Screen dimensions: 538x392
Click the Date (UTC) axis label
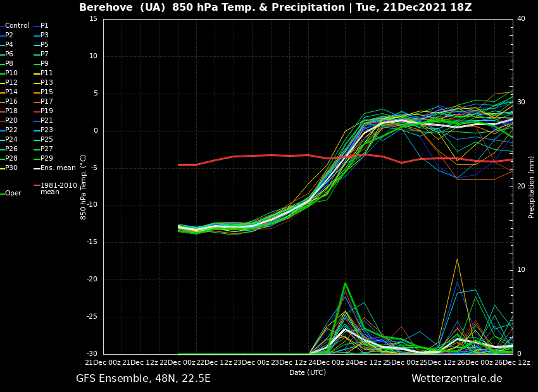(x=308, y=372)
